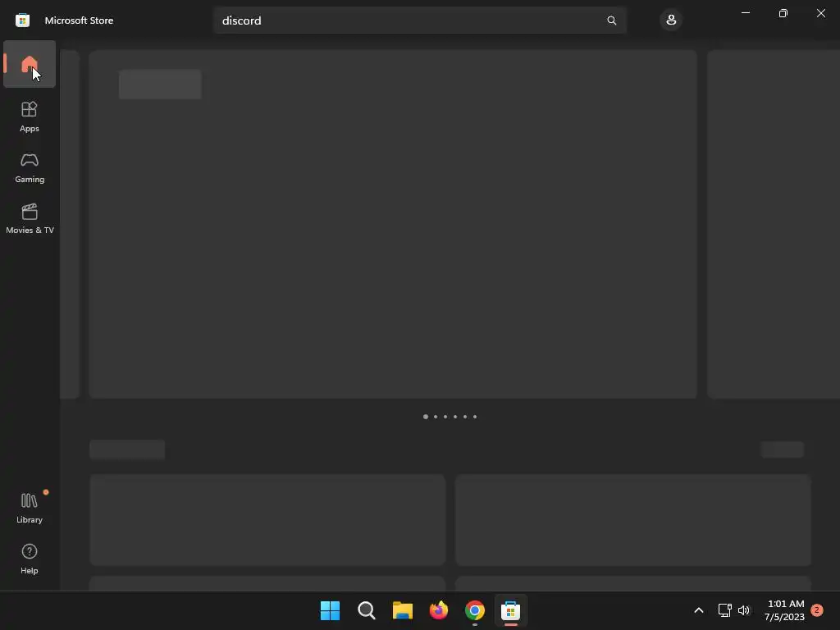Click the search box containing 'discord'

click(419, 21)
